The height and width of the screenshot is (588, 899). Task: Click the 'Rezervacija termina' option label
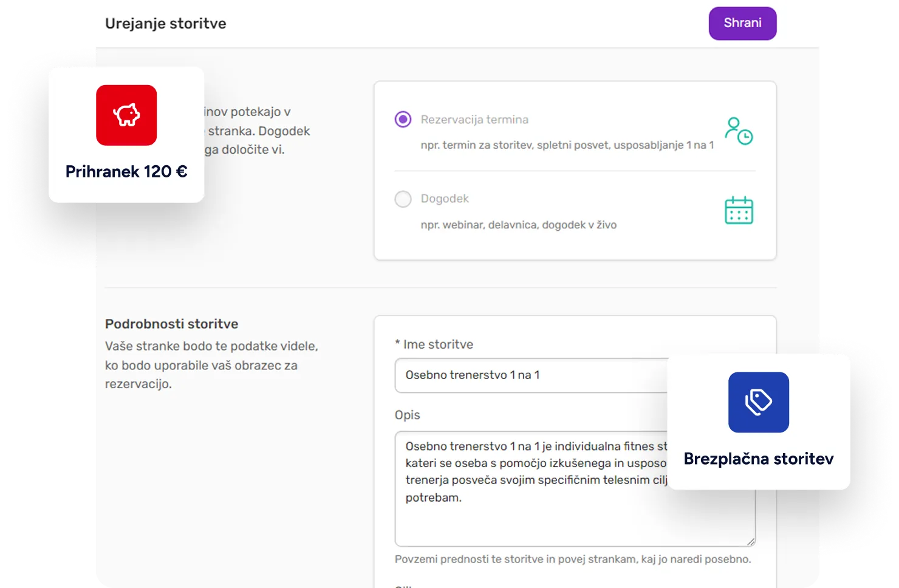(474, 120)
